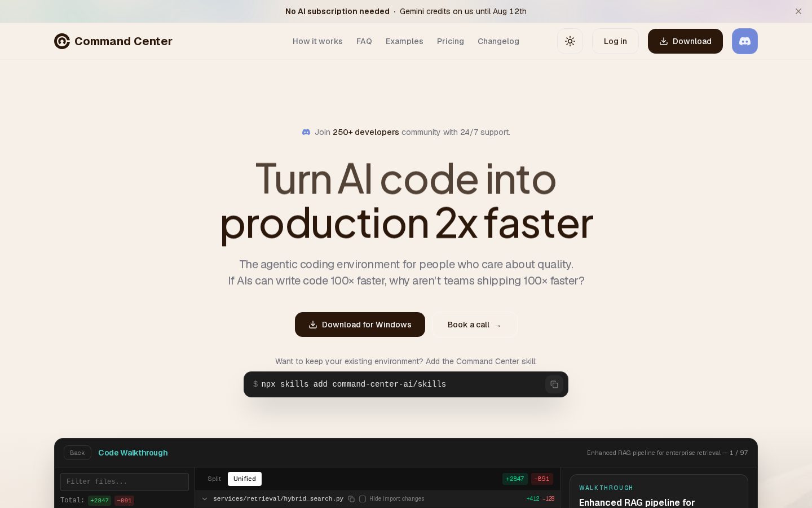812x508 pixels.
Task: Click the Code Walkthrough title
Action: (x=133, y=453)
